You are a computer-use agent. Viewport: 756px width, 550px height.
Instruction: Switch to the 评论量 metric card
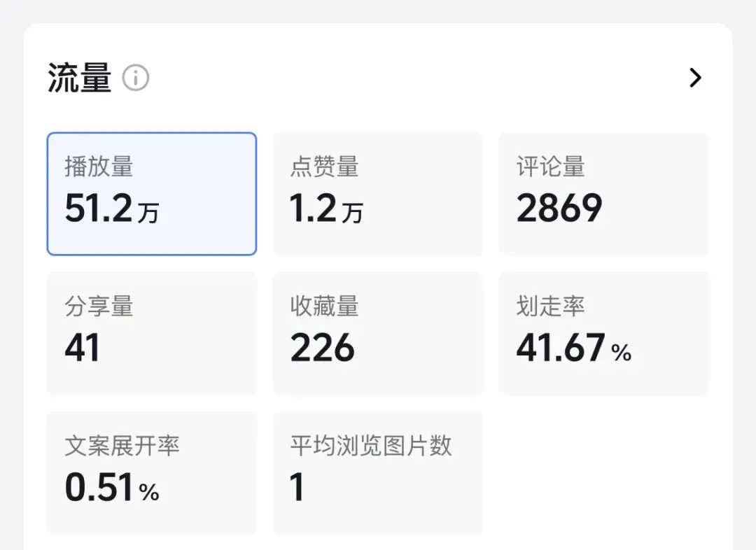pos(603,193)
